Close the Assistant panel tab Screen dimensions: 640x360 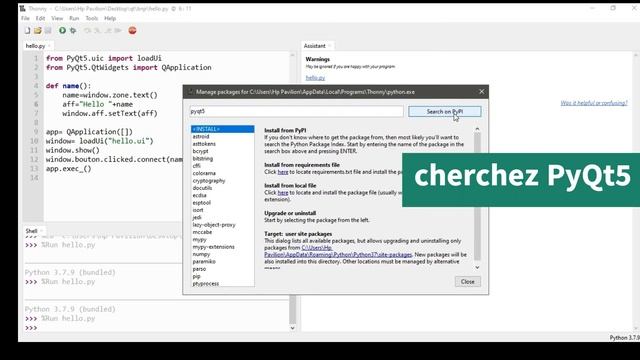pos(329,46)
